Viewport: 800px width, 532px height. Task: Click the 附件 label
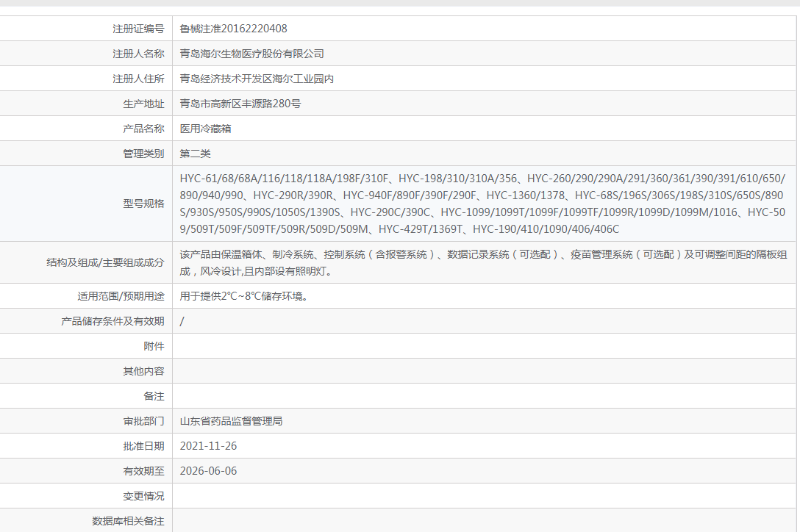click(x=154, y=346)
